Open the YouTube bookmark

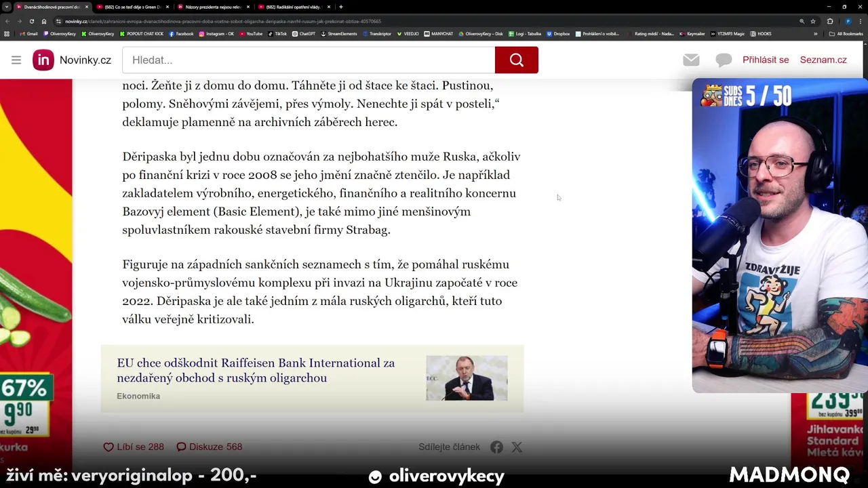tap(251, 34)
